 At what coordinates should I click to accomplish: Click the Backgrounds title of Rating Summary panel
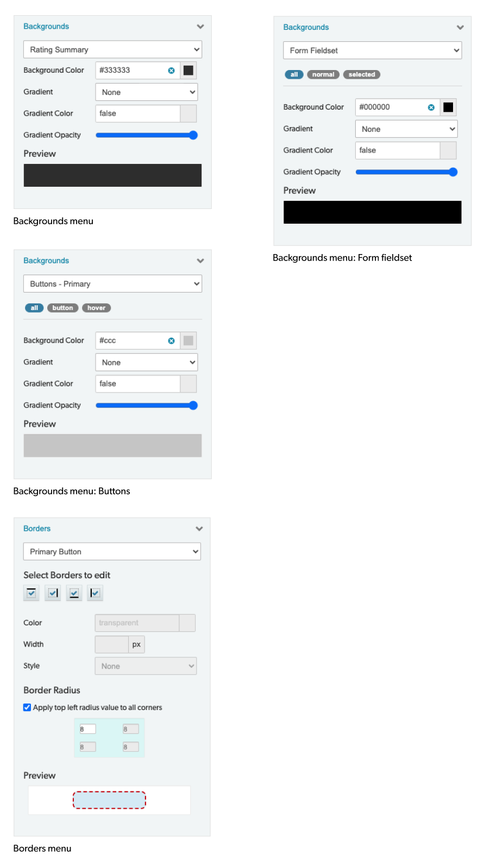pos(46,27)
